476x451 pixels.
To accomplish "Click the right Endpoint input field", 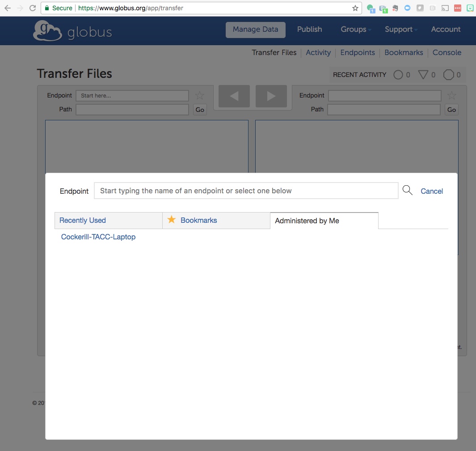I will click(385, 96).
